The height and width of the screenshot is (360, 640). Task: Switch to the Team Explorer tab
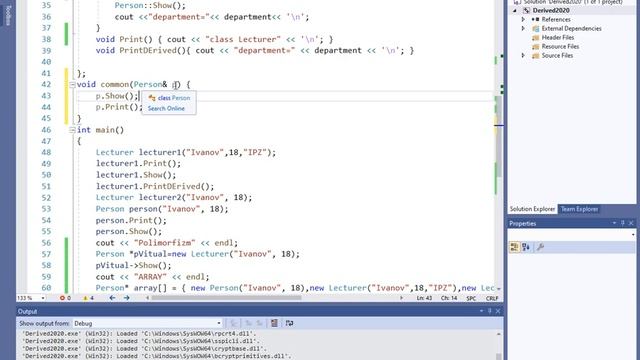click(579, 209)
